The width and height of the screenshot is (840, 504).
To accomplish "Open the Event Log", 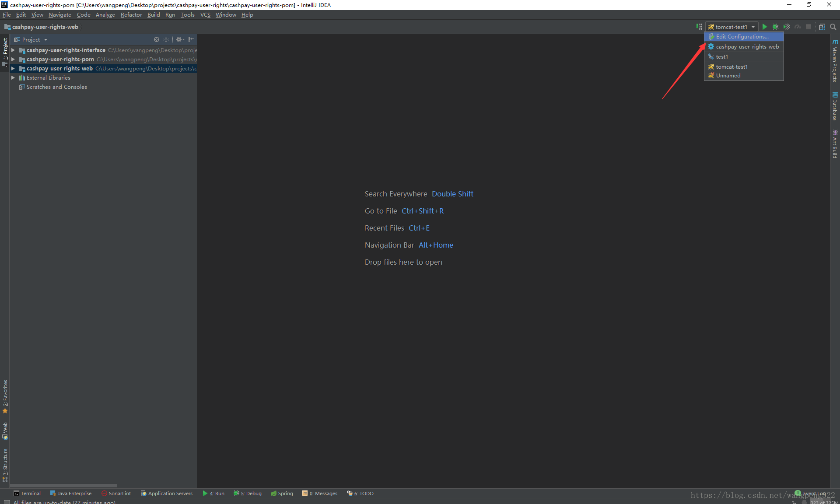I will point(810,493).
